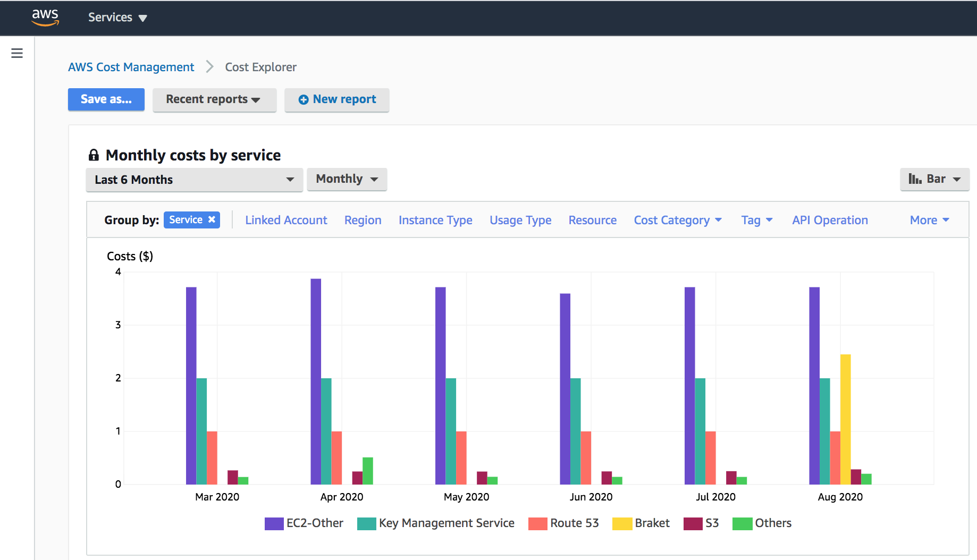This screenshot has height=560, width=977.
Task: Click the May 2020 axis label
Action: (466, 497)
